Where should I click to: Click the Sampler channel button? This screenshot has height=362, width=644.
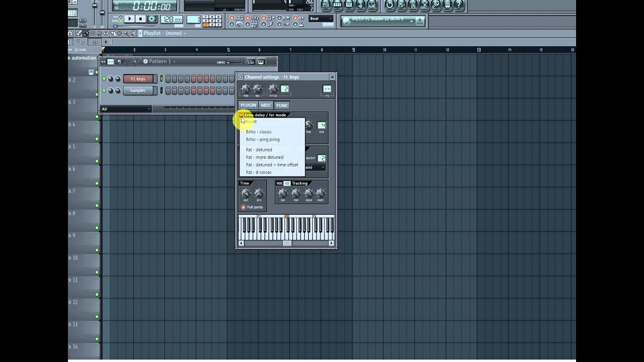138,90
